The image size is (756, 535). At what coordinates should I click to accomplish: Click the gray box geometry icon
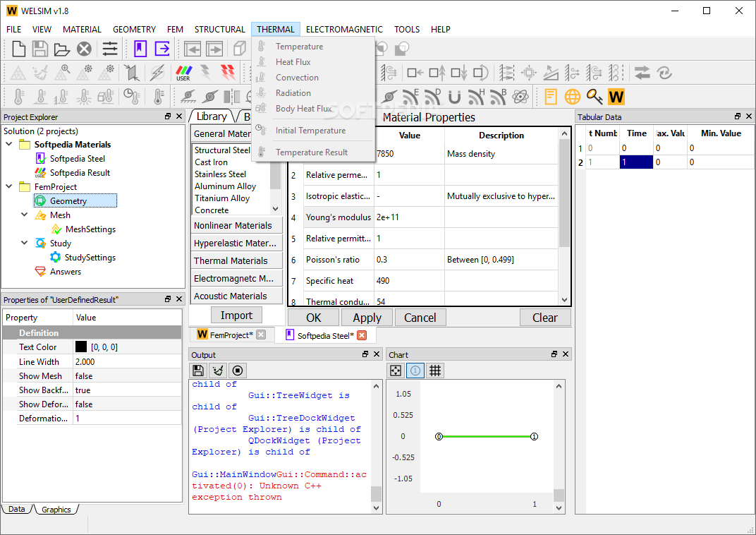coord(240,49)
